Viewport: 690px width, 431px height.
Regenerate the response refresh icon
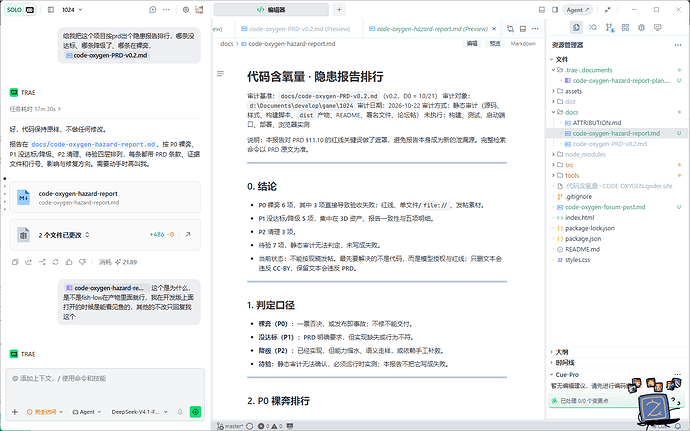point(55,262)
